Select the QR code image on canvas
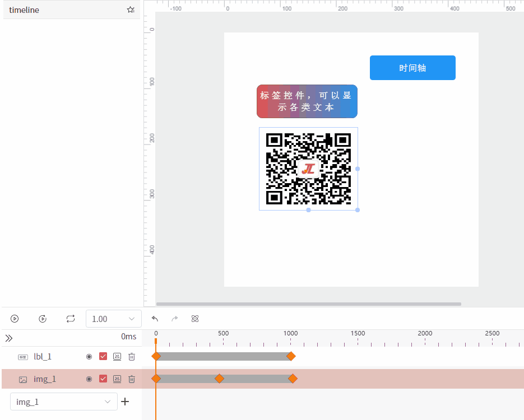This screenshot has width=524, height=420. click(308, 169)
